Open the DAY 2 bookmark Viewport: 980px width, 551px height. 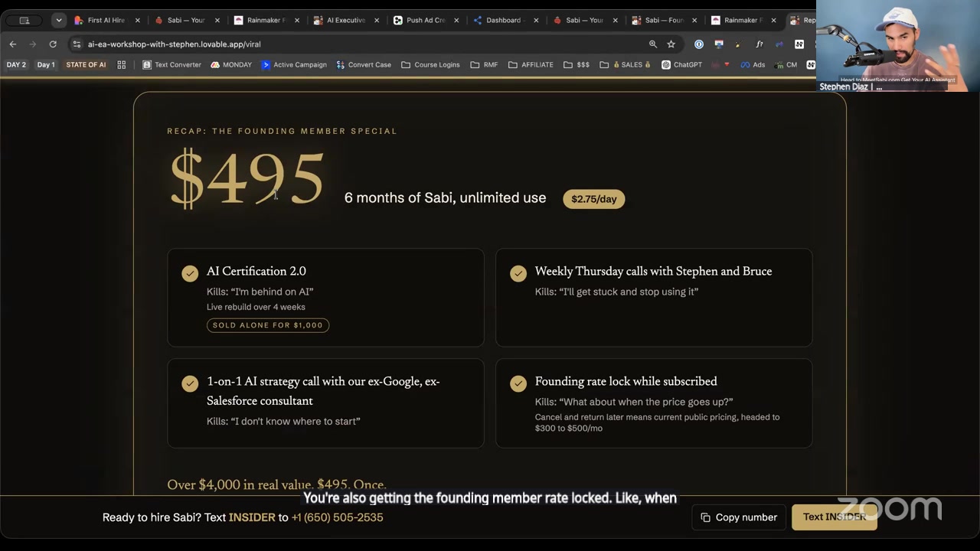[16, 65]
